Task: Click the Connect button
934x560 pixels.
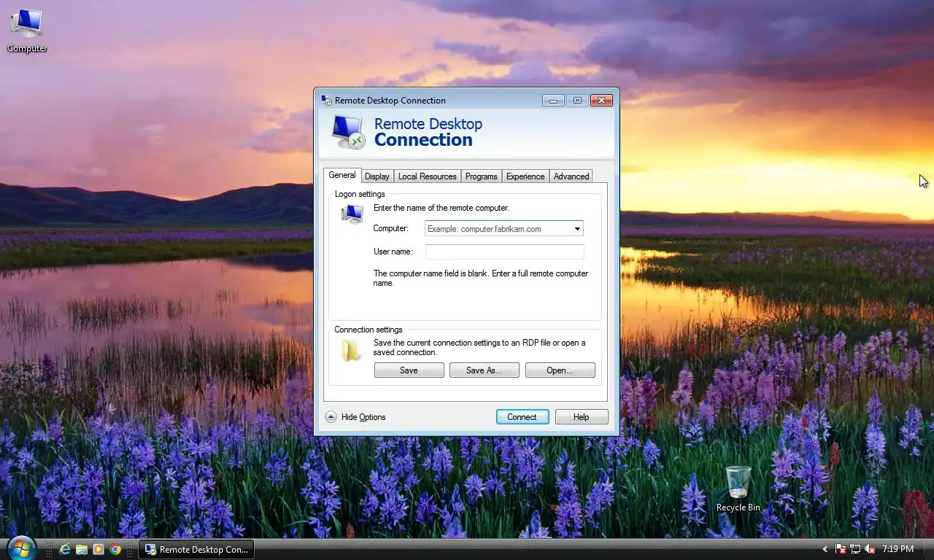Action: click(x=522, y=417)
